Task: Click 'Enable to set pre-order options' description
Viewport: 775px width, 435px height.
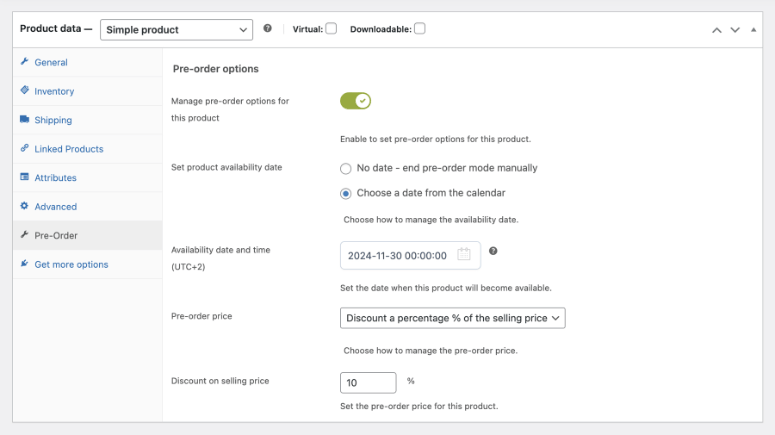Action: [435, 139]
